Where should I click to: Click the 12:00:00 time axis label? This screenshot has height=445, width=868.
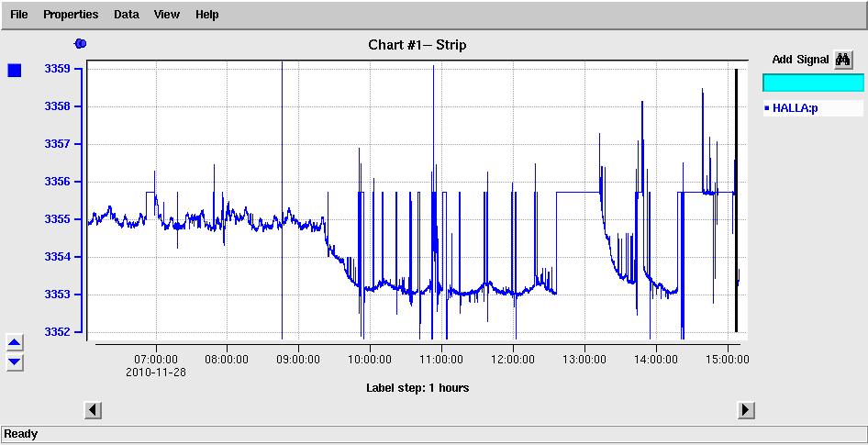513,359
